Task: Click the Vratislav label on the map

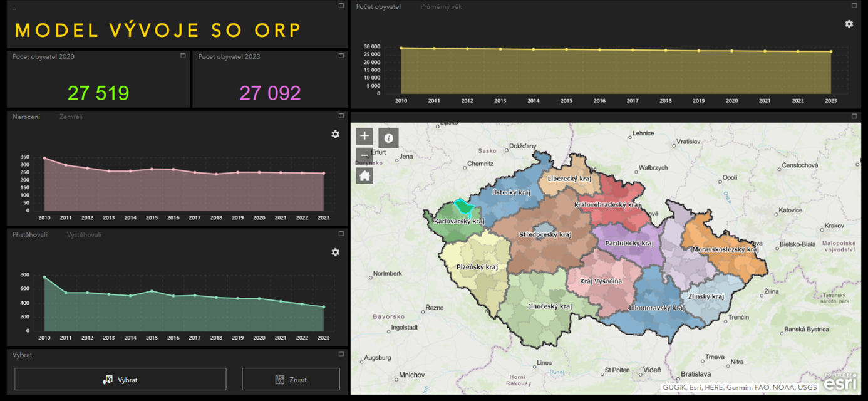Action: [x=688, y=142]
